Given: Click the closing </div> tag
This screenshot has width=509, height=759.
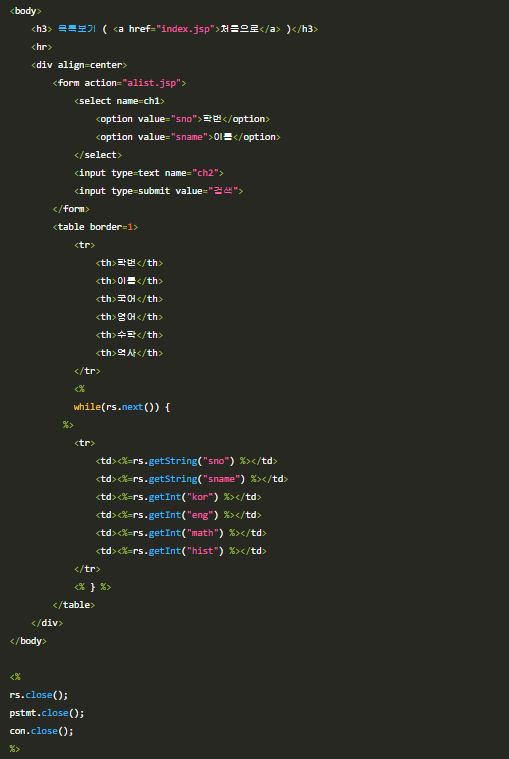Looking at the screenshot, I should tap(47, 622).
